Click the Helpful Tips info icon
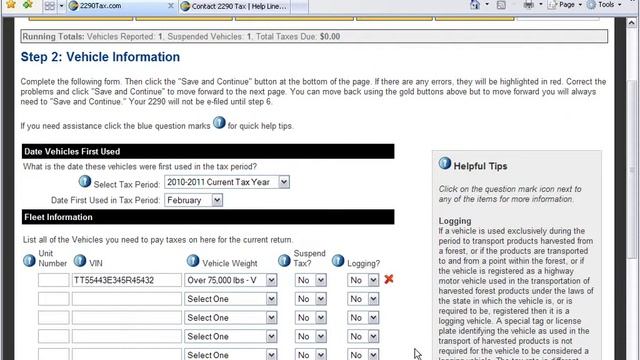This screenshot has height=360, width=640. [445, 163]
